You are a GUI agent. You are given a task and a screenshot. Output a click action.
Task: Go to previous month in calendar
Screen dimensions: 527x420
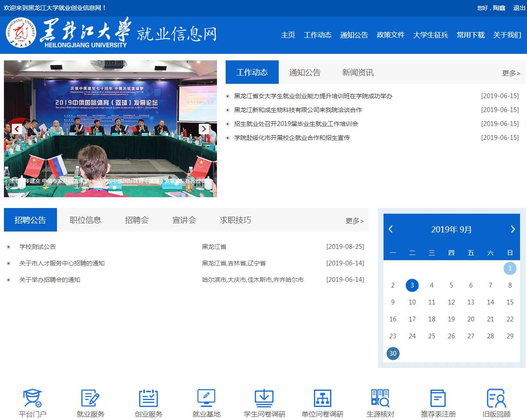(x=390, y=229)
